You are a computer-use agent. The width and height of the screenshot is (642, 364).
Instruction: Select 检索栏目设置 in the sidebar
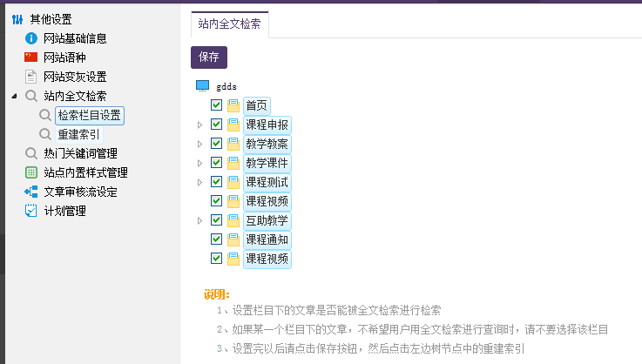(x=90, y=115)
